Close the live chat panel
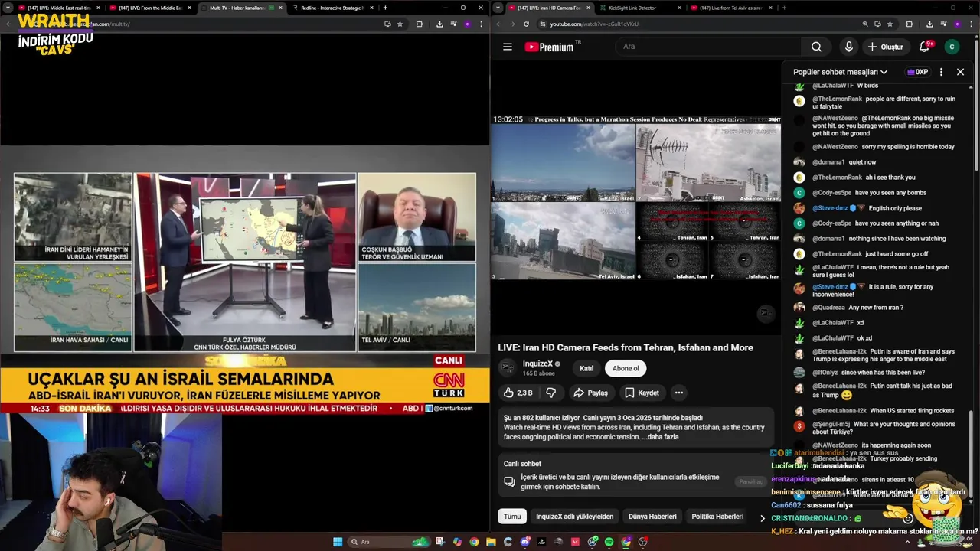 pos(960,72)
